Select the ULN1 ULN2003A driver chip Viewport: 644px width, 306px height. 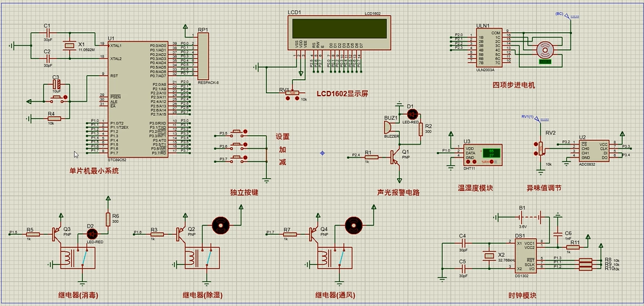(x=489, y=46)
